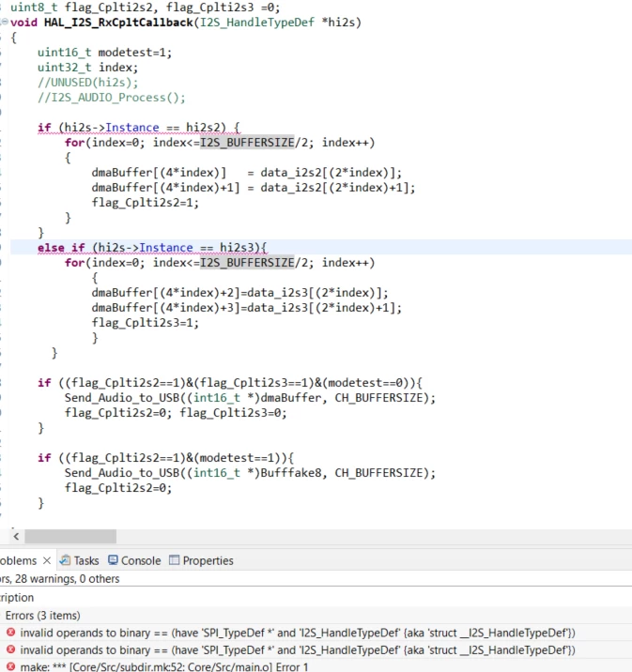
Task: Click the 'uint32_t index;' declaration
Action: point(87,68)
